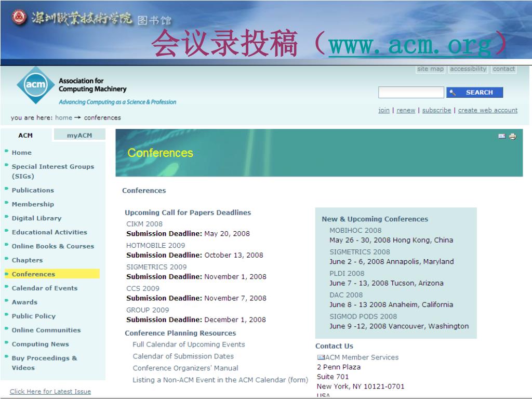
Task: Click 'Conference Planning Resources' heading
Action: pyautogui.click(x=180, y=333)
